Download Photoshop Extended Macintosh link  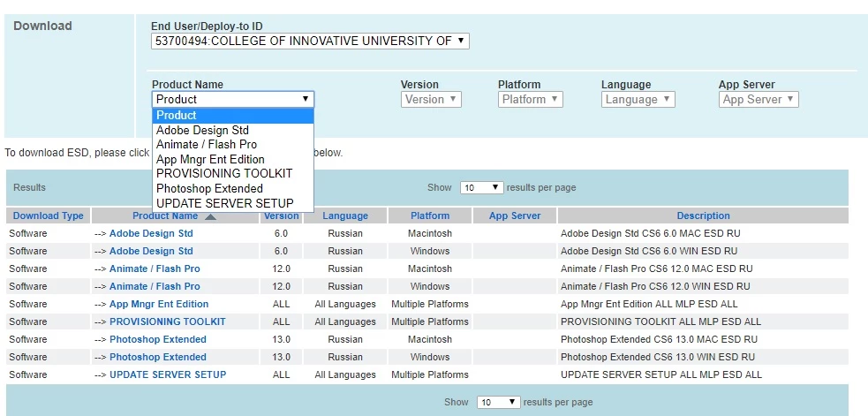(x=158, y=339)
